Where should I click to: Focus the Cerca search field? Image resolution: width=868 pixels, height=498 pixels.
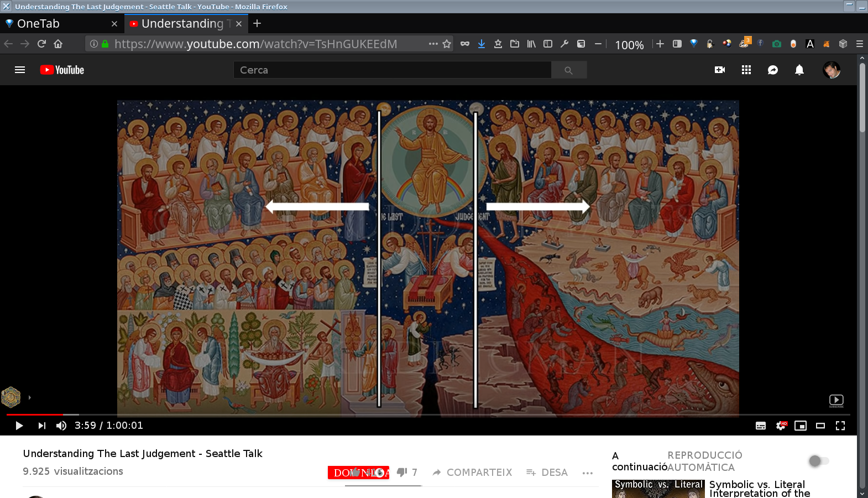(392, 70)
